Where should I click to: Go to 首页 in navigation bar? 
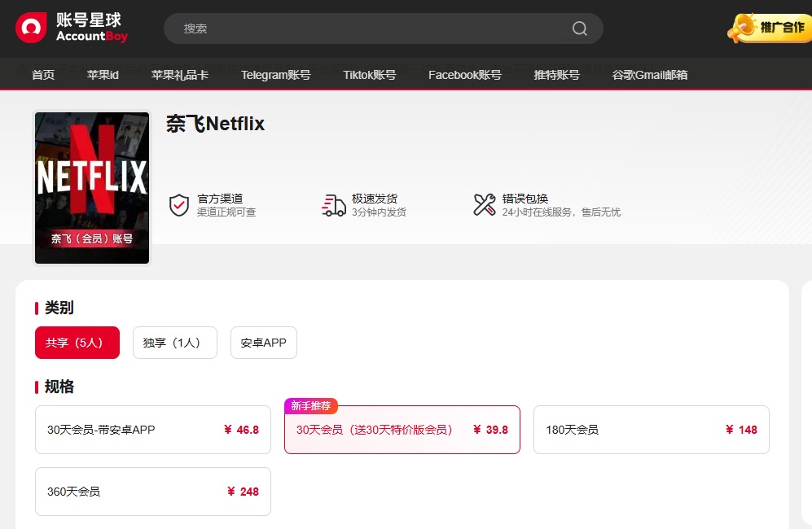(x=43, y=75)
